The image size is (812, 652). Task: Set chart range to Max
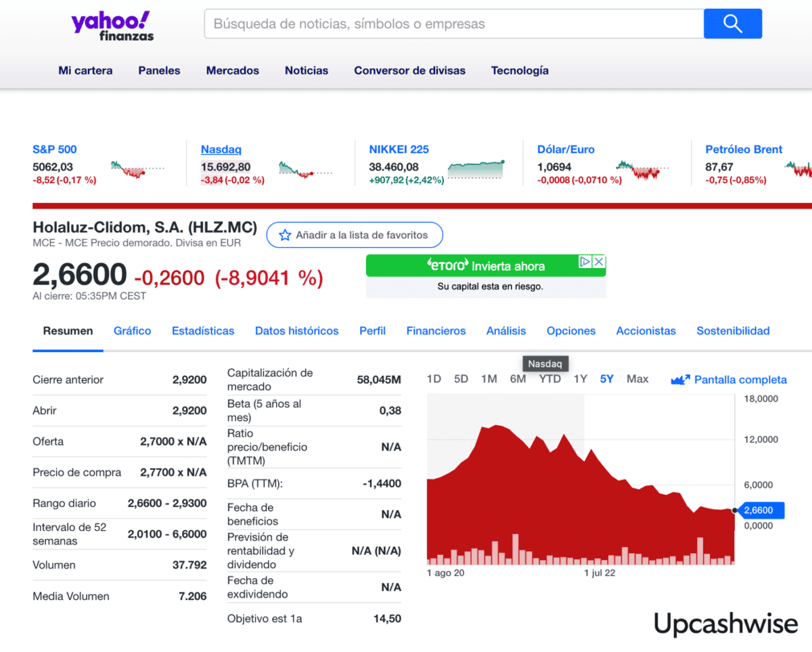[x=637, y=379]
